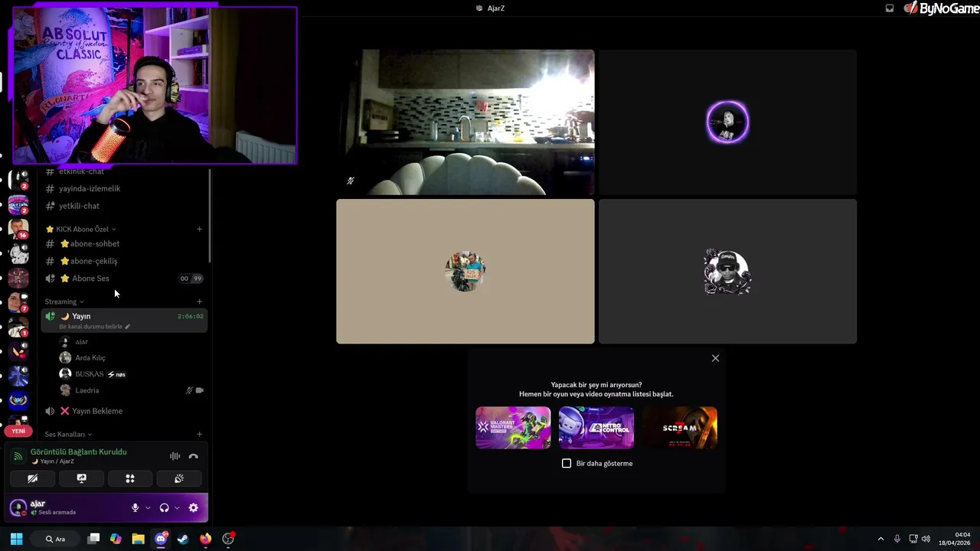
Task: Open Steam from the taskbar
Action: (x=183, y=539)
